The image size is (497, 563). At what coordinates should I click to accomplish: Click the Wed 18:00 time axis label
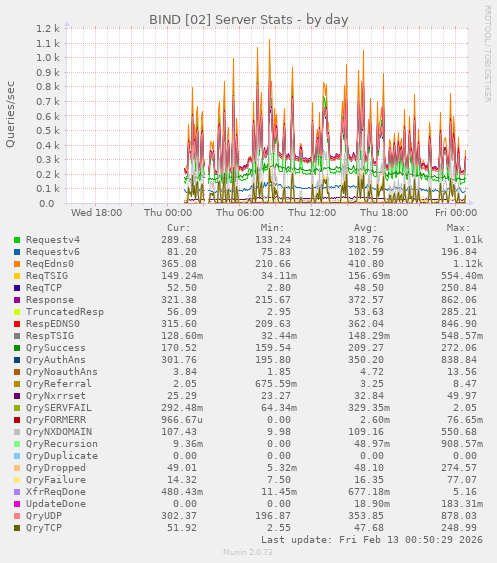tap(97, 213)
